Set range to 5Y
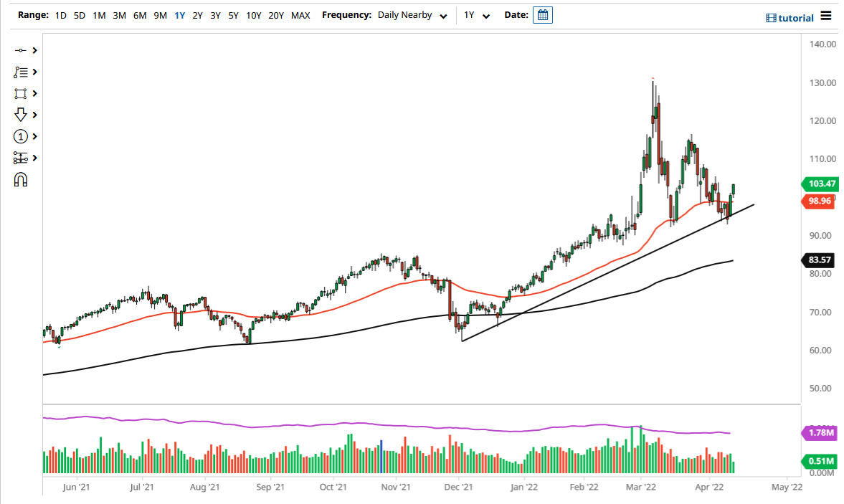Image resolution: width=844 pixels, height=504 pixels. pos(233,16)
